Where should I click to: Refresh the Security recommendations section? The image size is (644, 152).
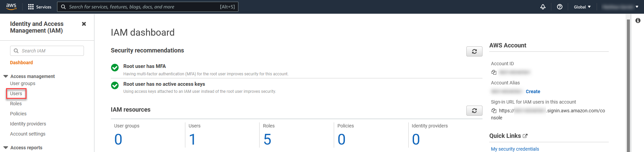point(474,51)
